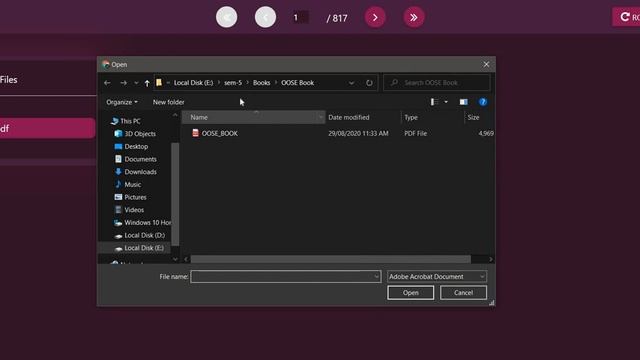
Task: Open help with blue question icon
Action: pyautogui.click(x=483, y=102)
